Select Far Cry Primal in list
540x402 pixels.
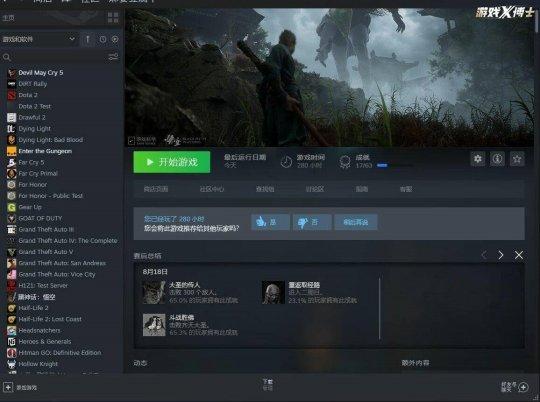[38, 174]
